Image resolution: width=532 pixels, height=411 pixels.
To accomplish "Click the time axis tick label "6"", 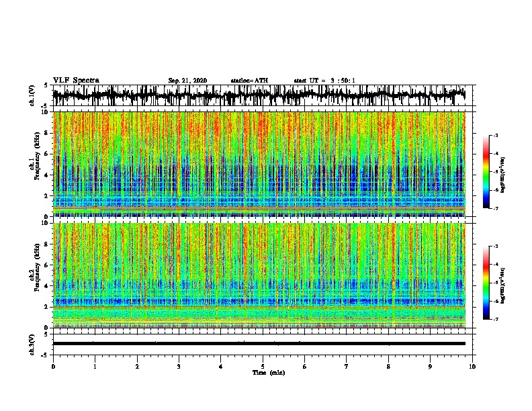I will pos(305,367).
